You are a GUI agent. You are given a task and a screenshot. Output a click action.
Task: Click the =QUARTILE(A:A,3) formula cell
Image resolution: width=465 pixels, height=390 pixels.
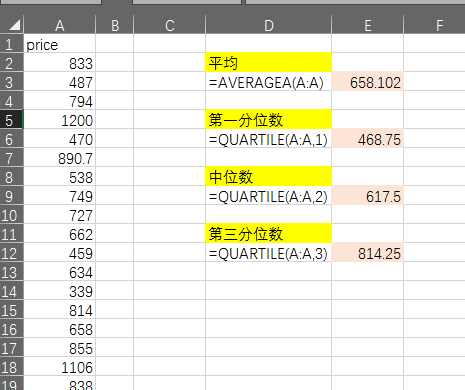click(x=269, y=252)
